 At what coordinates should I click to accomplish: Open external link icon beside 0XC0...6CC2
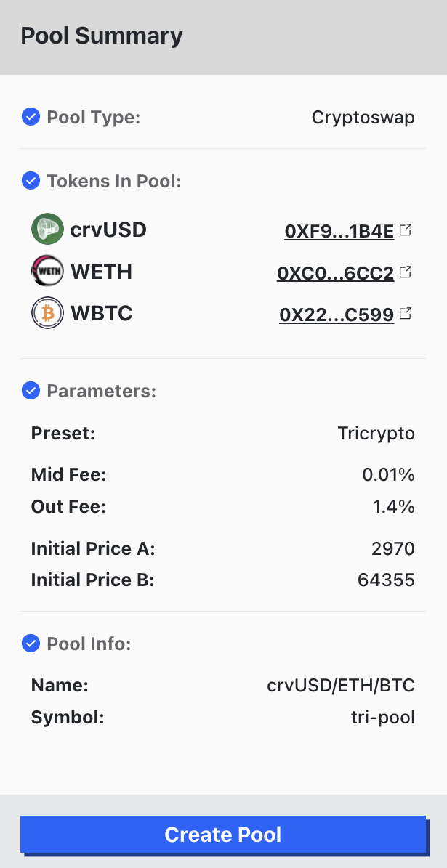pyautogui.click(x=407, y=272)
